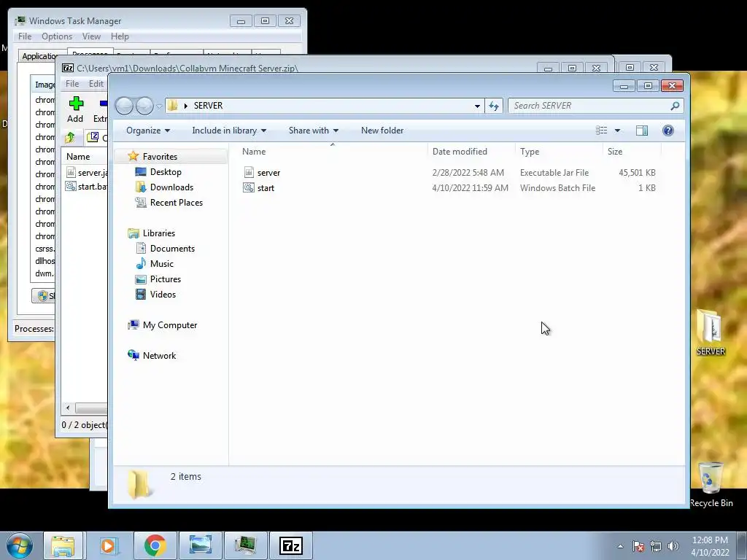
Task: Click the clock in the taskbar
Action: (710, 546)
